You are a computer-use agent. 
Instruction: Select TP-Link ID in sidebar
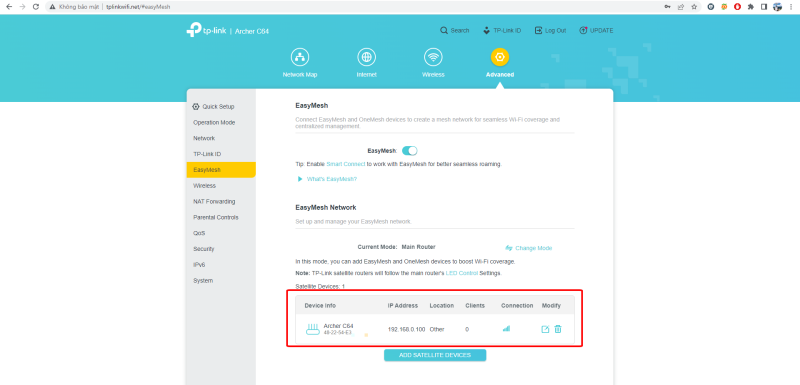[x=221, y=154]
